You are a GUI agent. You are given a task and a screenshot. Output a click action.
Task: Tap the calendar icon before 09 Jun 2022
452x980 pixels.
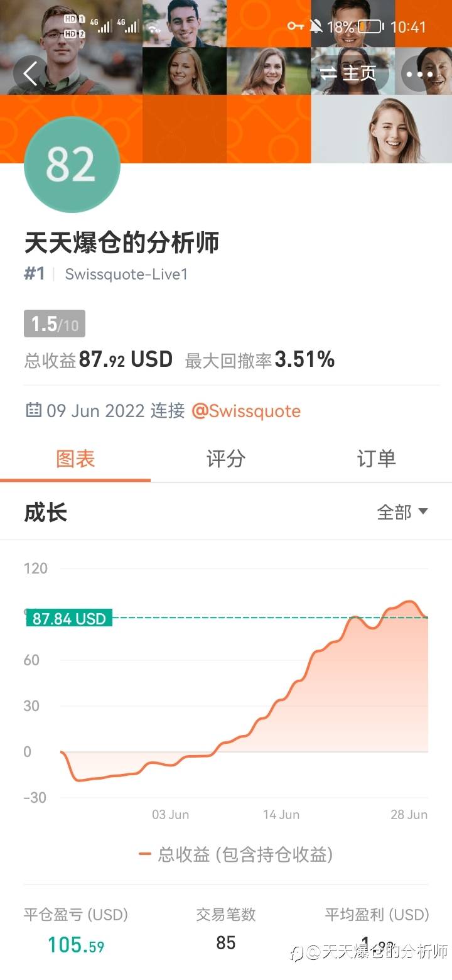point(33,411)
